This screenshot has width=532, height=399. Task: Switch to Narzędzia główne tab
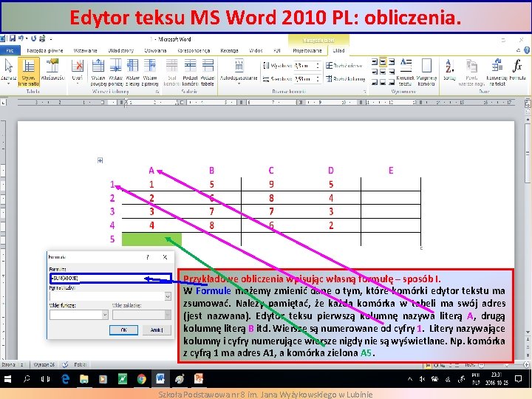(x=45, y=50)
